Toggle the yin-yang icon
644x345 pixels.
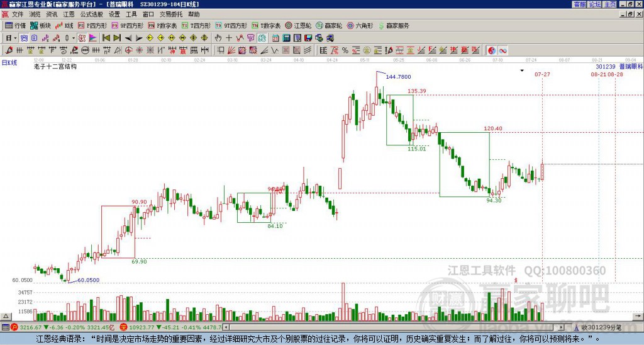[x=492, y=50]
